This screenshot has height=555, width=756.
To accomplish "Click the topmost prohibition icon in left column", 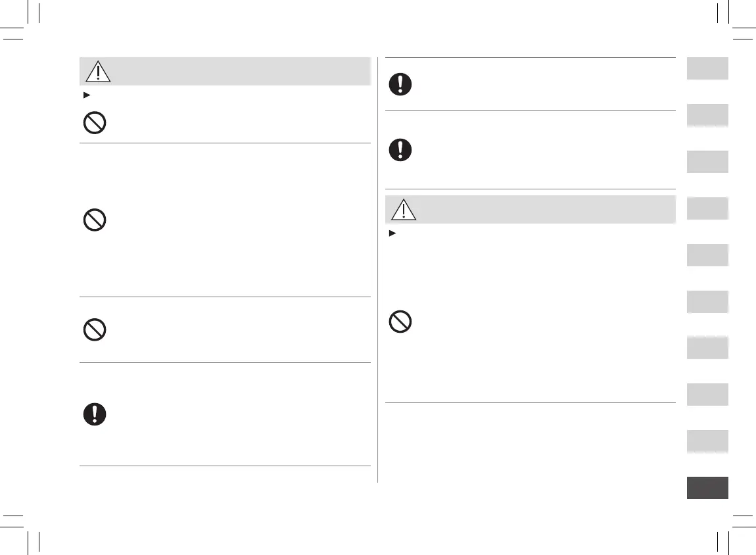I will click(95, 124).
